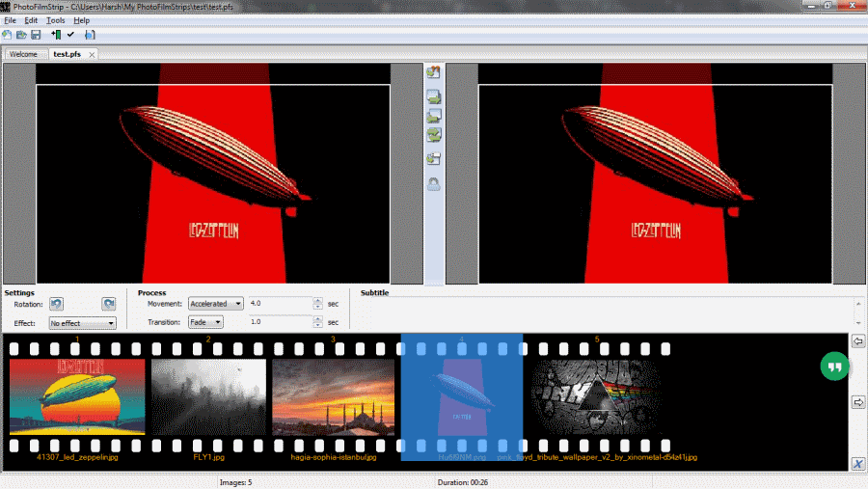The height and width of the screenshot is (489, 868).
Task: Open the Edit menu
Action: pyautogui.click(x=31, y=20)
